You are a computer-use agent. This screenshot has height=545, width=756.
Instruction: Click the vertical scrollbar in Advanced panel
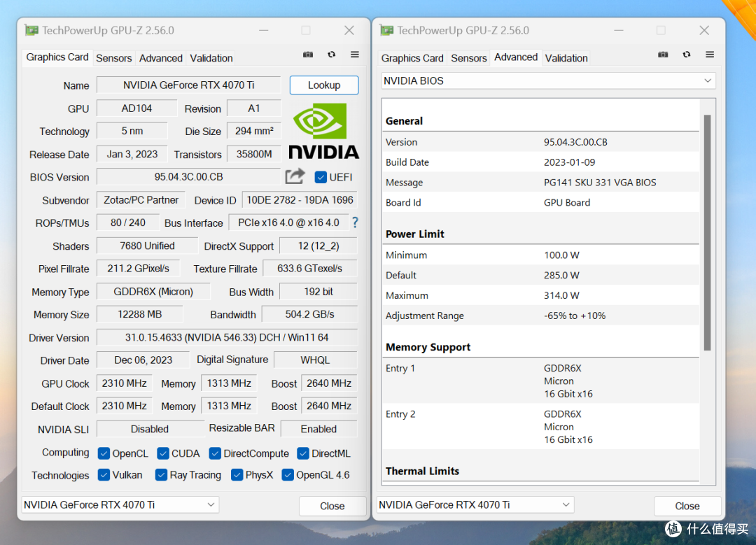tap(707, 232)
